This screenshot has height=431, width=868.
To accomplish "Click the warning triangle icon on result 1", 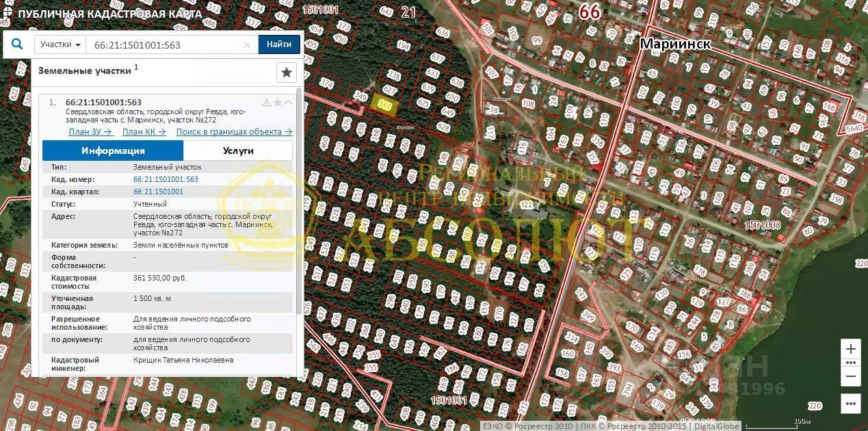I will tap(267, 103).
